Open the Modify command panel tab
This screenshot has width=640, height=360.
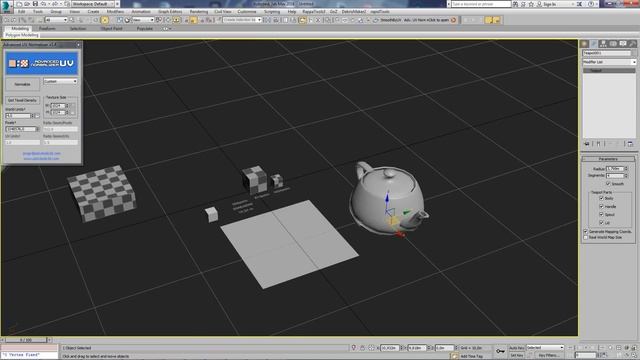click(x=594, y=43)
